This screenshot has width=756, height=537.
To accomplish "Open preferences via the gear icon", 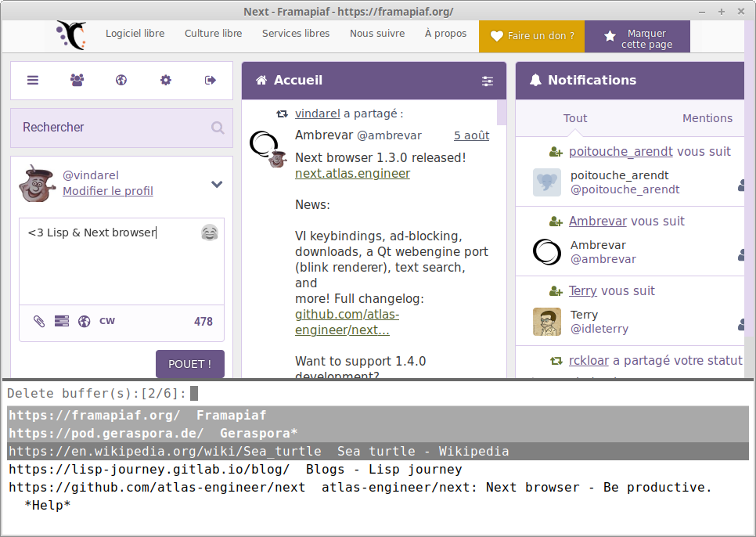I will pos(165,80).
